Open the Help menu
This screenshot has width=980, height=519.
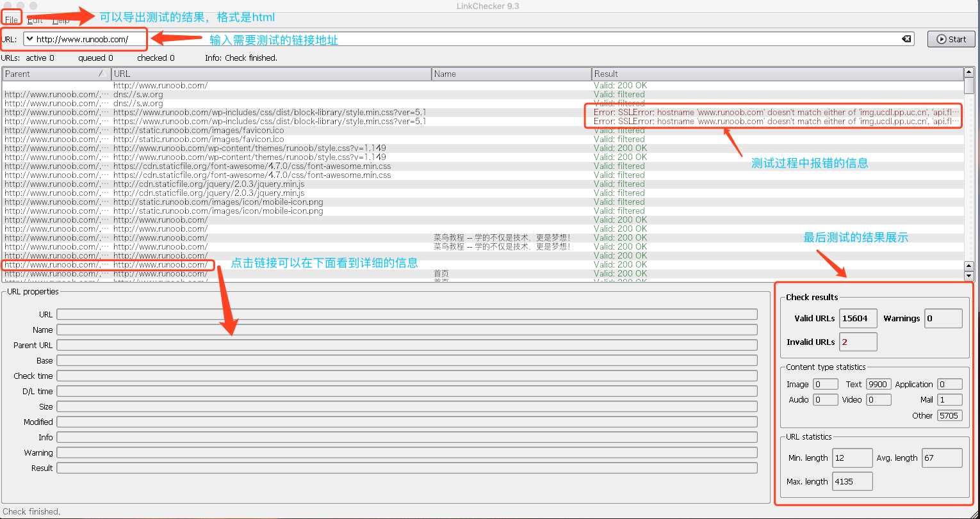[61, 20]
